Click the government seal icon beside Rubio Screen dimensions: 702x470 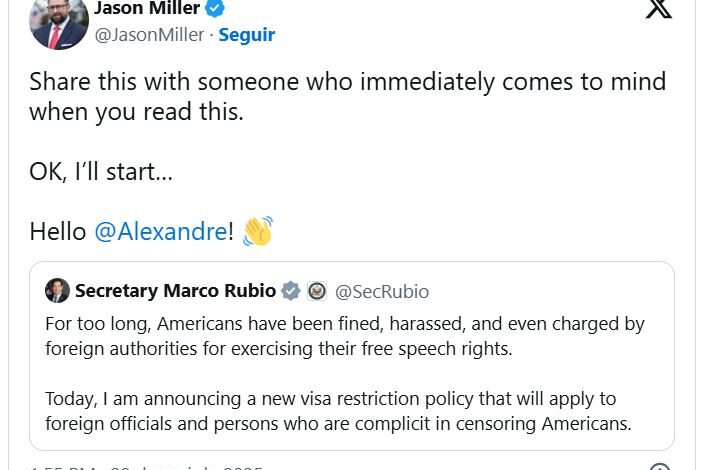coord(317,291)
